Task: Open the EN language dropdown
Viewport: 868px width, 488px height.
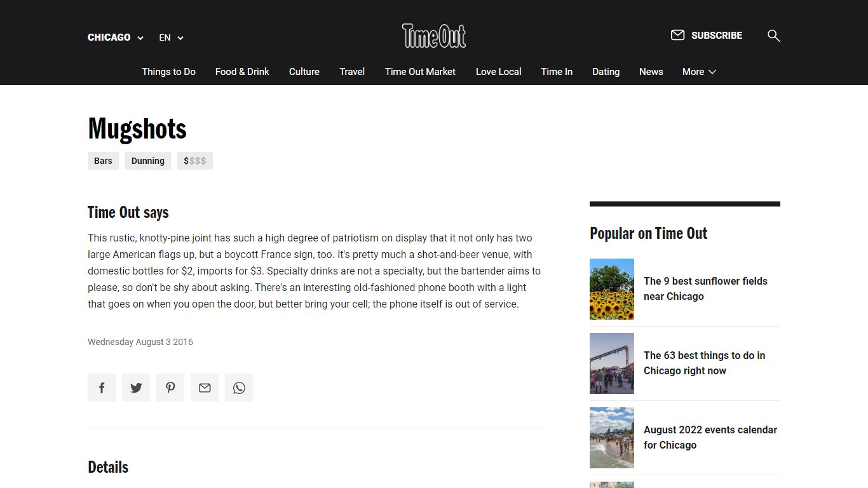Action: [x=171, y=37]
